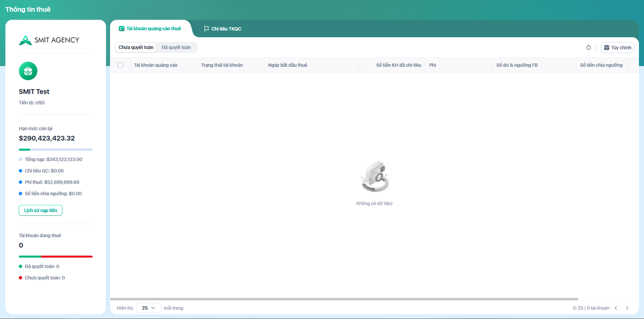644x319 pixels.
Task: Sort by Ngày bắt đầu thuê column
Action: coord(288,65)
